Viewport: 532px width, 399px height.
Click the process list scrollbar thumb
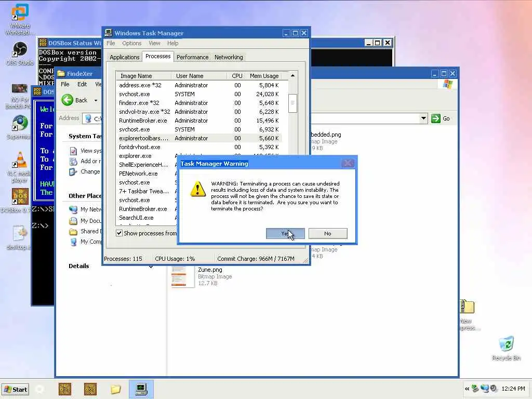coord(292,103)
